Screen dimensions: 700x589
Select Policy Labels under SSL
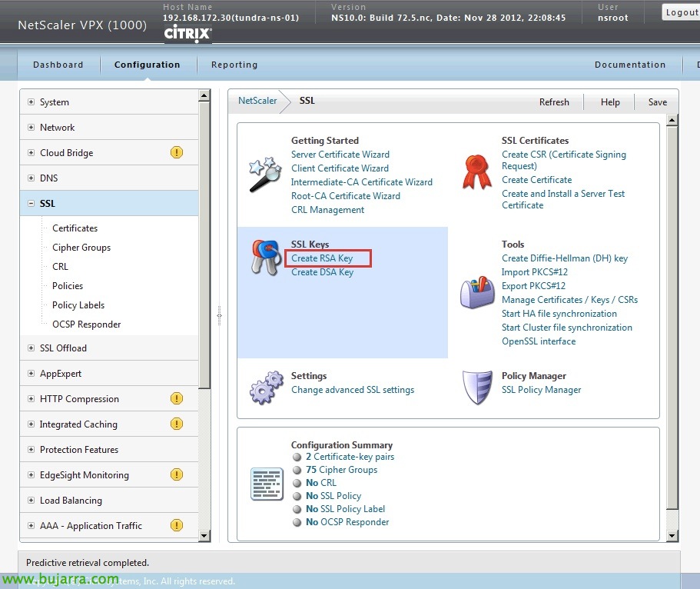[x=78, y=305]
